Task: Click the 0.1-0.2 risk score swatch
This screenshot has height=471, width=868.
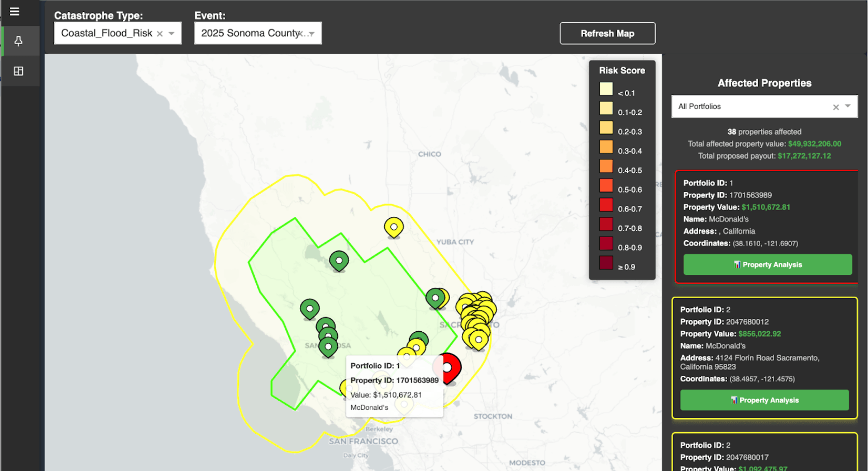Action: point(606,108)
